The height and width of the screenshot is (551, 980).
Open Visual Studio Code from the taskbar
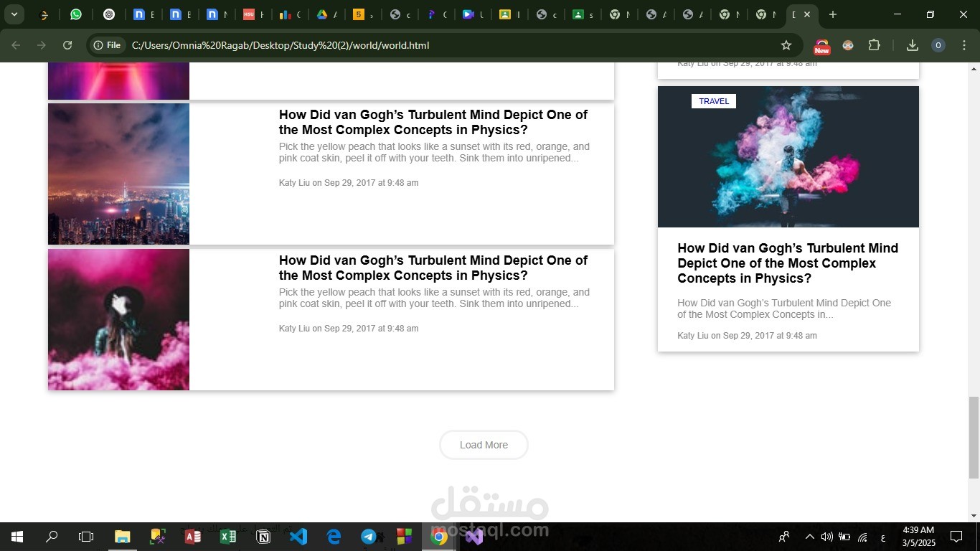(x=298, y=537)
